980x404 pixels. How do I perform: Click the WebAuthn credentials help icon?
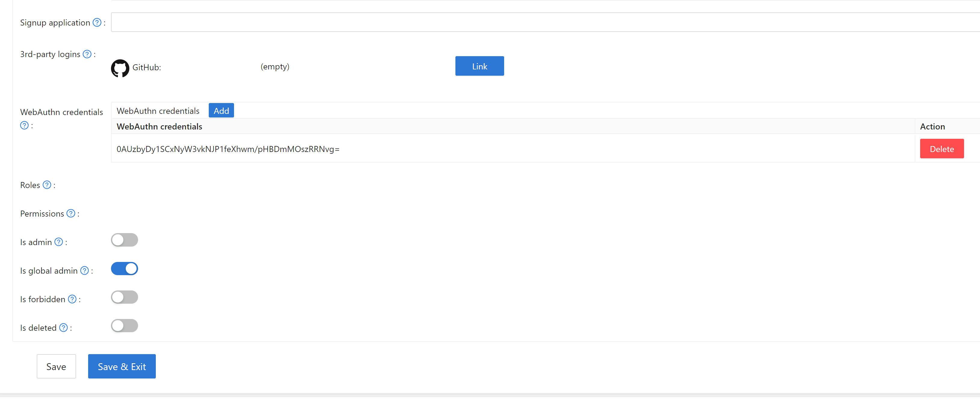(24, 125)
